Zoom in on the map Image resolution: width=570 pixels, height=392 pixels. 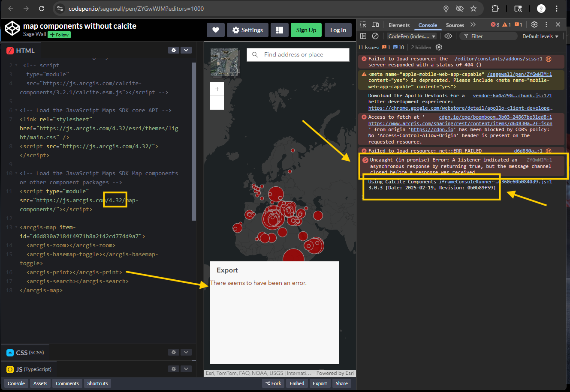pyautogui.click(x=217, y=89)
